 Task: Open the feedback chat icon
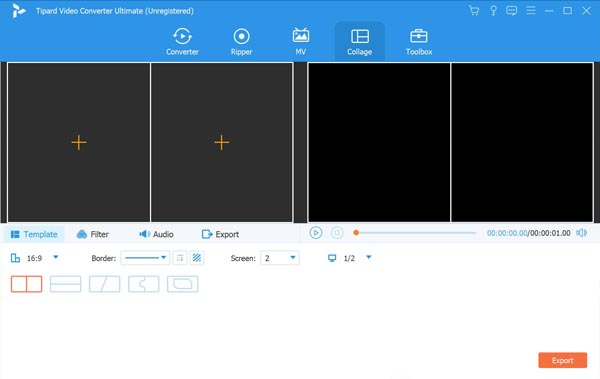tap(512, 11)
